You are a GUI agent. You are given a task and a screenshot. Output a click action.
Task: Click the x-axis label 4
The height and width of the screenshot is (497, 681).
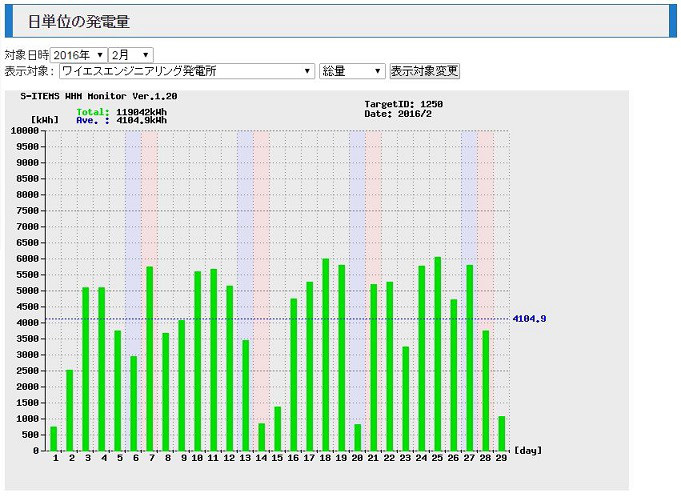(x=104, y=458)
